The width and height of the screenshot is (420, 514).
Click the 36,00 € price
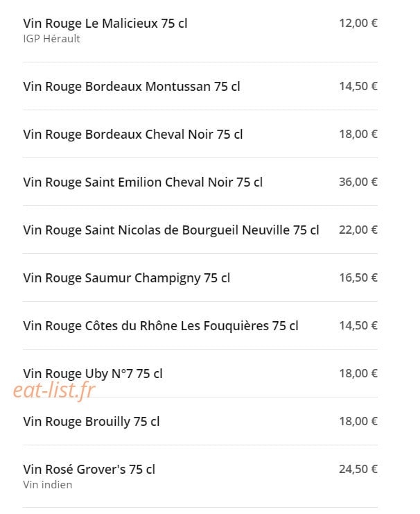(358, 182)
